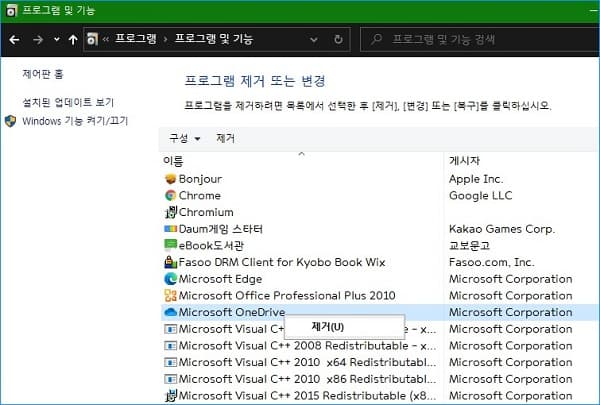Click the Forward arrow in navigation bar
The image size is (600, 405).
38,39
